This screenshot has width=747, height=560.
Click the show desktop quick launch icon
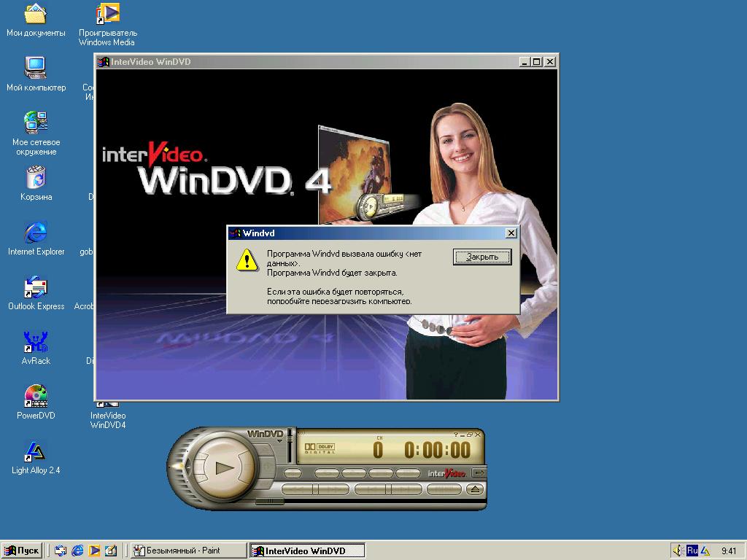tap(111, 551)
